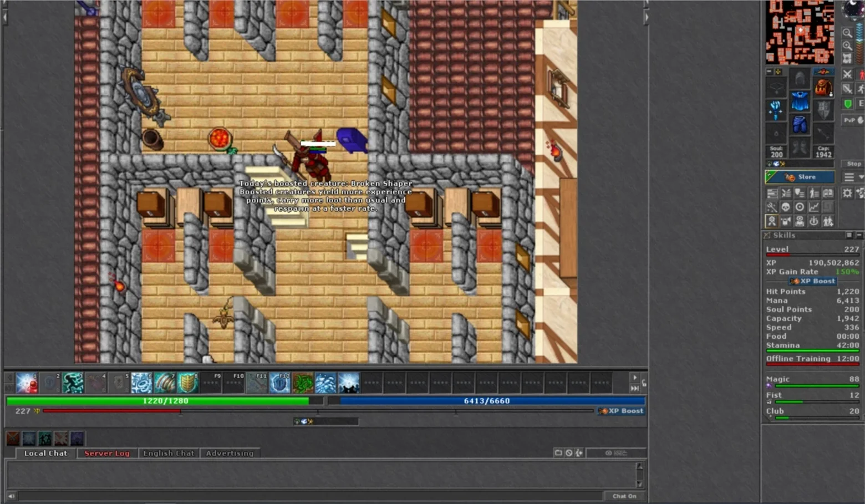The image size is (865, 504).
Task: Open a new chat channel button
Action: tap(558, 453)
